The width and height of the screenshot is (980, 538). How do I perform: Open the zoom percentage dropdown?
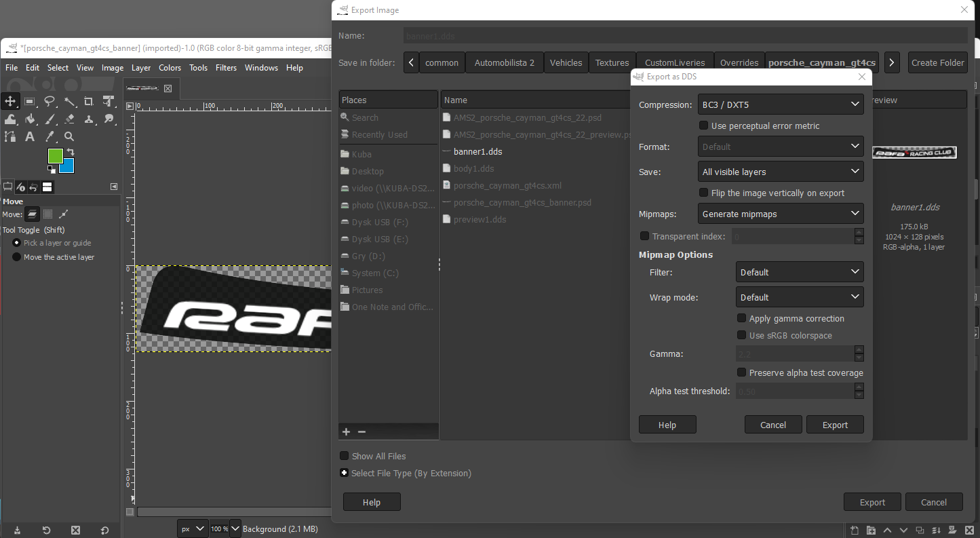(x=235, y=529)
